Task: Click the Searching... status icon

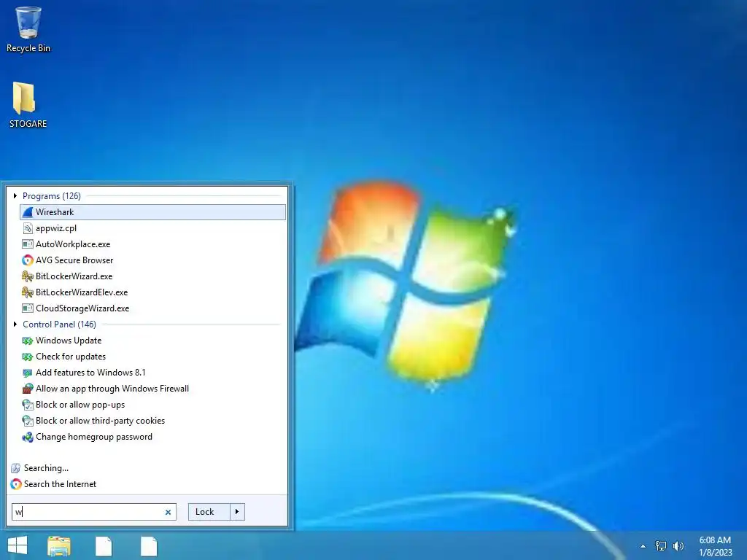Action: (16, 468)
